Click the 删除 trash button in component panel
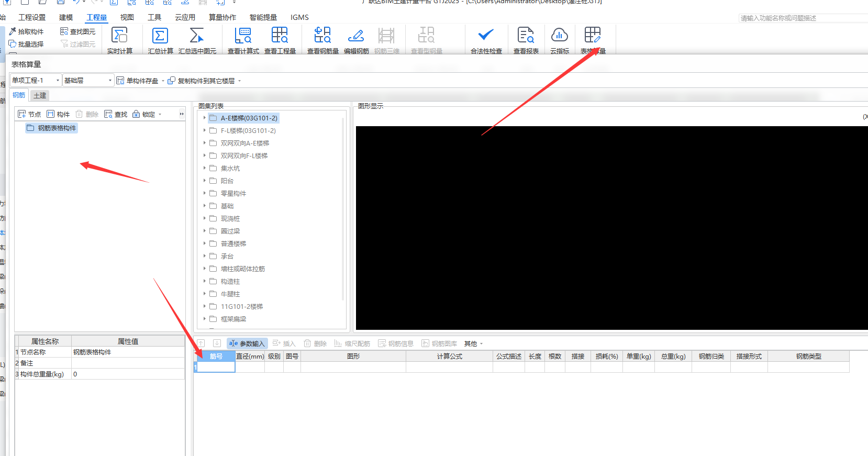This screenshot has height=456, width=868. click(87, 114)
